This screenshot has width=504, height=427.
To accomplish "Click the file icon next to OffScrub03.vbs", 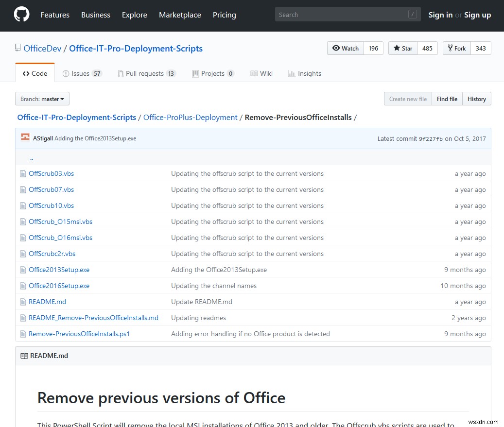I will 23,173.
